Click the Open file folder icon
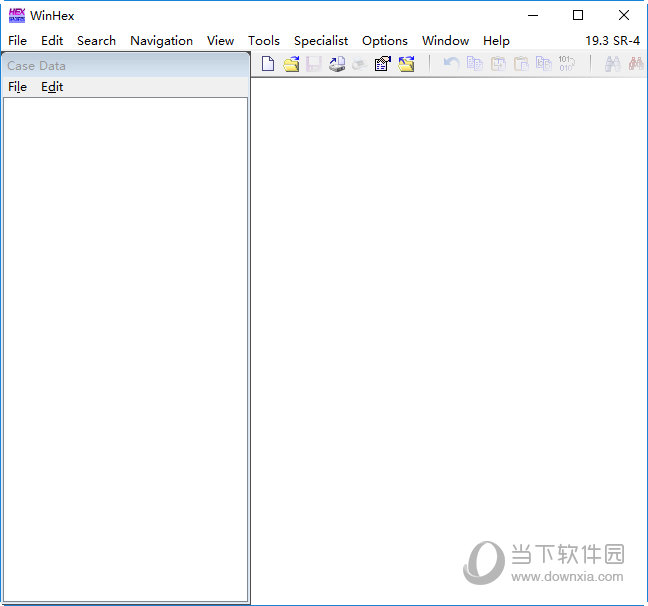 [291, 64]
